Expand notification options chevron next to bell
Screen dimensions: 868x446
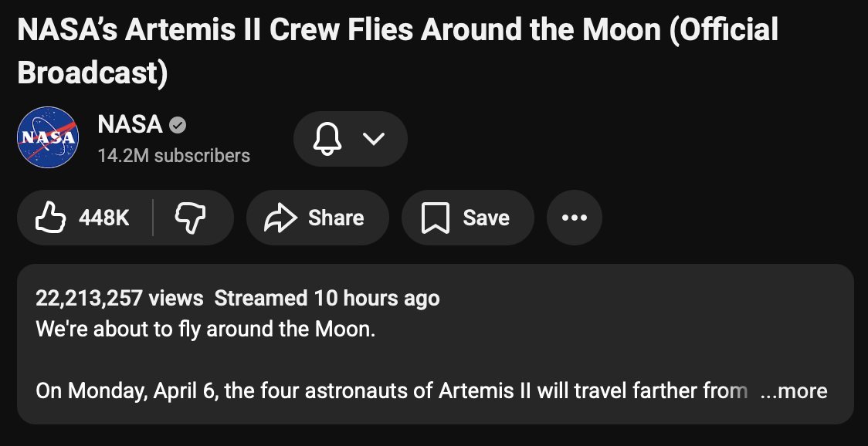[x=373, y=139]
